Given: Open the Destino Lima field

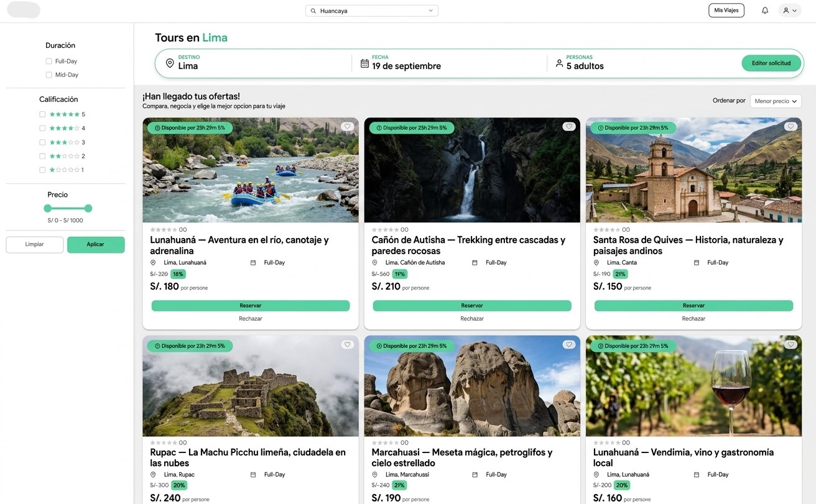Looking at the screenshot, I should (253, 63).
